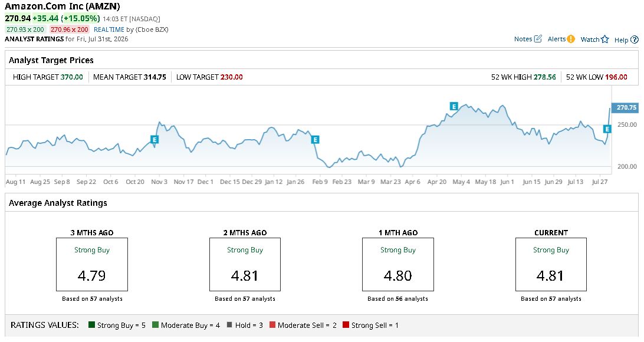Click the bid quote 270.93 x 200
644x342 pixels.
point(25,29)
